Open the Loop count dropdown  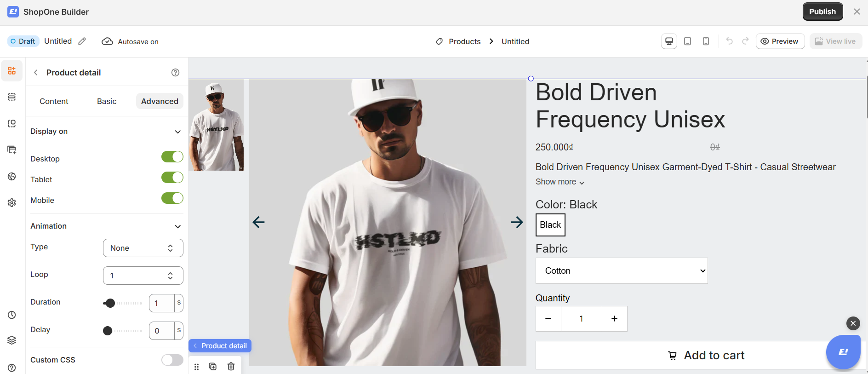(143, 276)
